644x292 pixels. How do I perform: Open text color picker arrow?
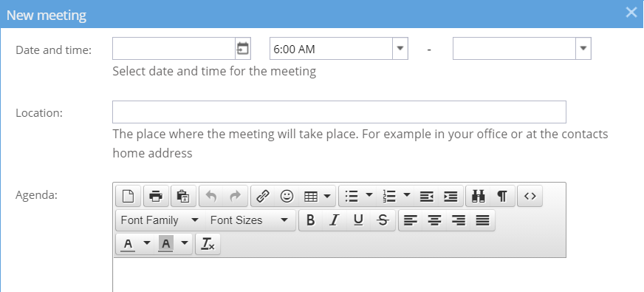tap(147, 243)
